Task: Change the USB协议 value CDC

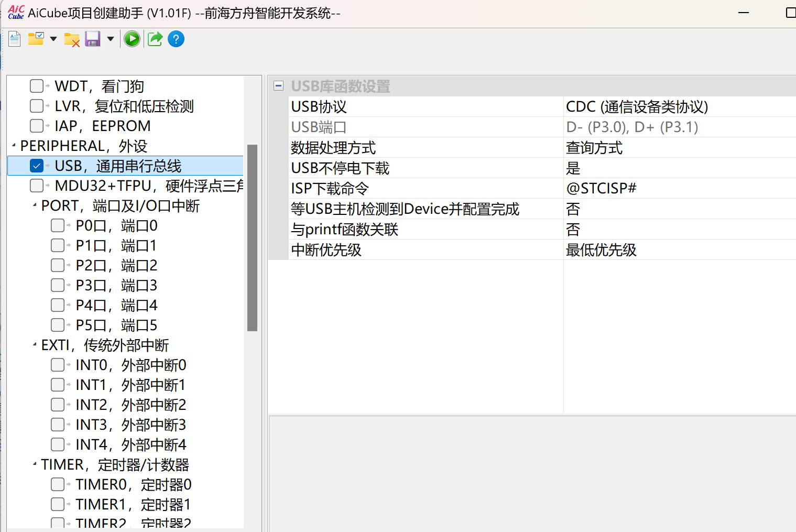Action: tap(636, 106)
